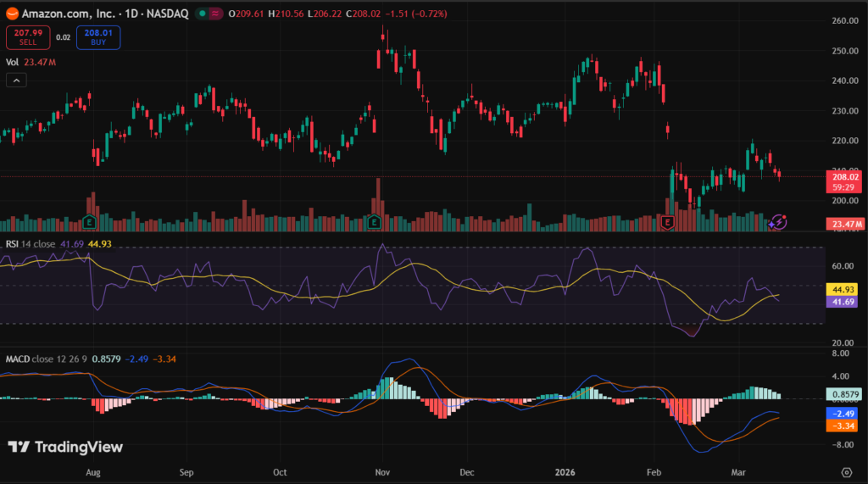Open the chart settings gear icon

coord(846,471)
